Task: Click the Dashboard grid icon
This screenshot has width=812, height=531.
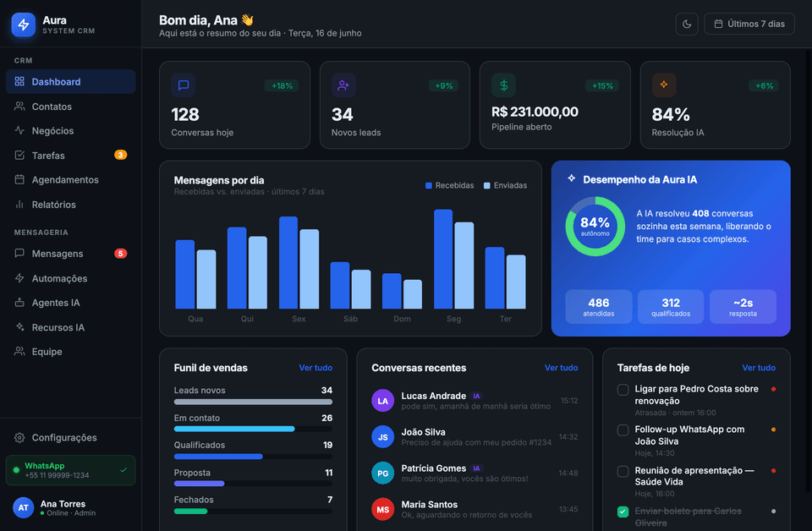Action: (19, 81)
